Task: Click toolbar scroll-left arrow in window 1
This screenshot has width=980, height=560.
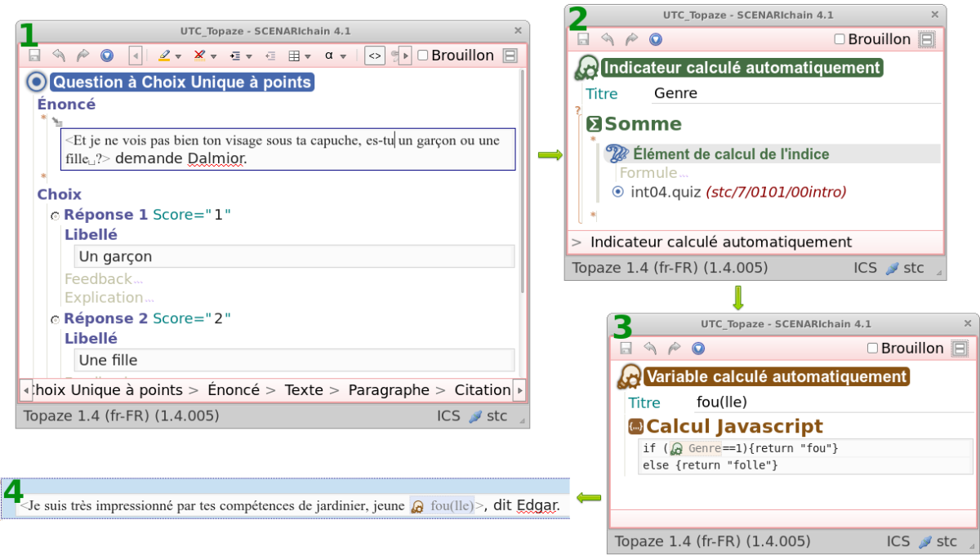Action: (x=136, y=56)
